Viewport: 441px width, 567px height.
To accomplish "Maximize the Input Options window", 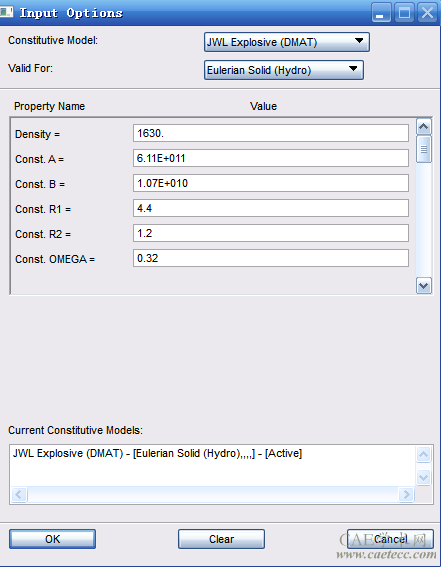I will 404,13.
